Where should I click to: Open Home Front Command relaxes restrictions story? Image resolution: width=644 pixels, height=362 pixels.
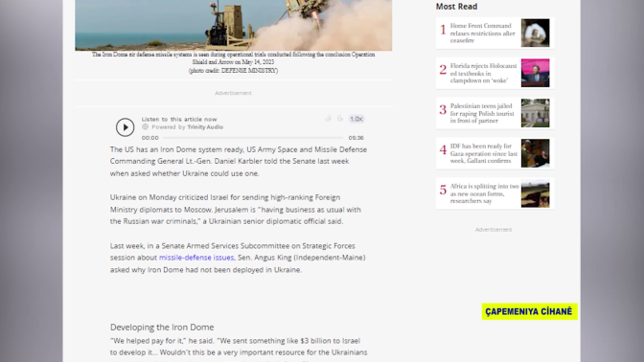click(x=483, y=33)
